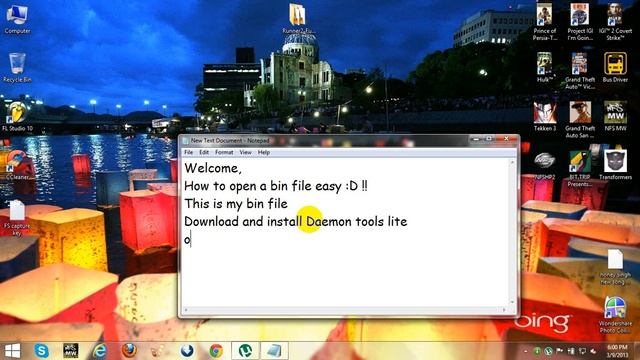The height and width of the screenshot is (360, 640).
Task: Launch the Hulk game shortcut
Action: point(544,68)
